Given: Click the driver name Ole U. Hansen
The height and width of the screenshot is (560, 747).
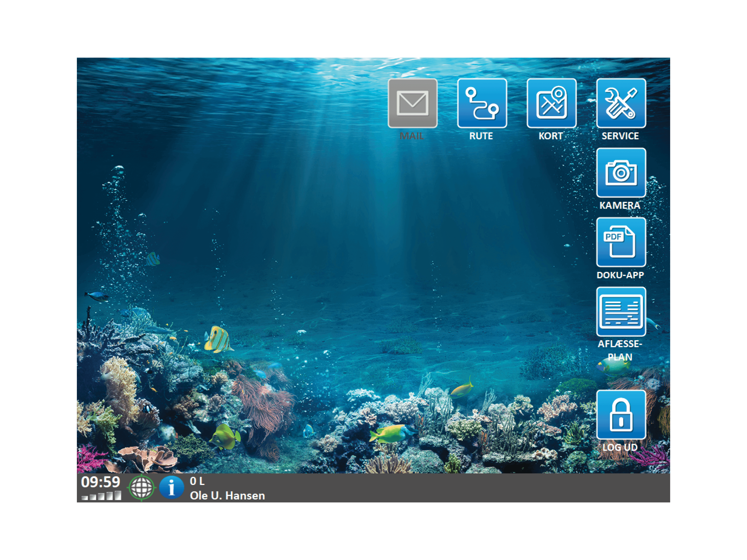Looking at the screenshot, I should coord(227,495).
